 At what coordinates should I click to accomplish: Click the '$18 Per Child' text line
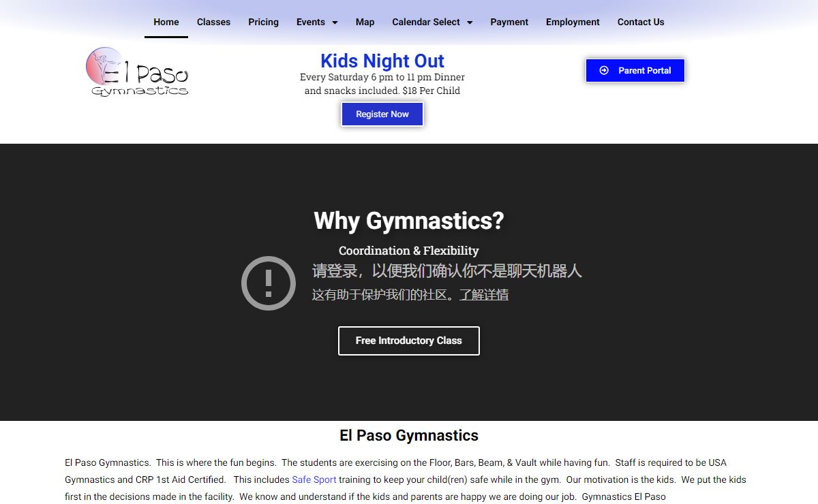click(x=382, y=91)
